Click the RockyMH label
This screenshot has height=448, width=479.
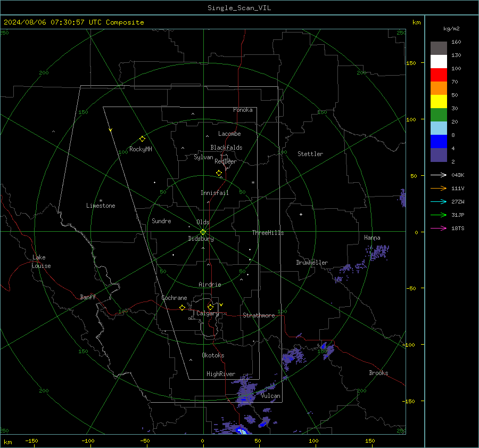point(141,149)
